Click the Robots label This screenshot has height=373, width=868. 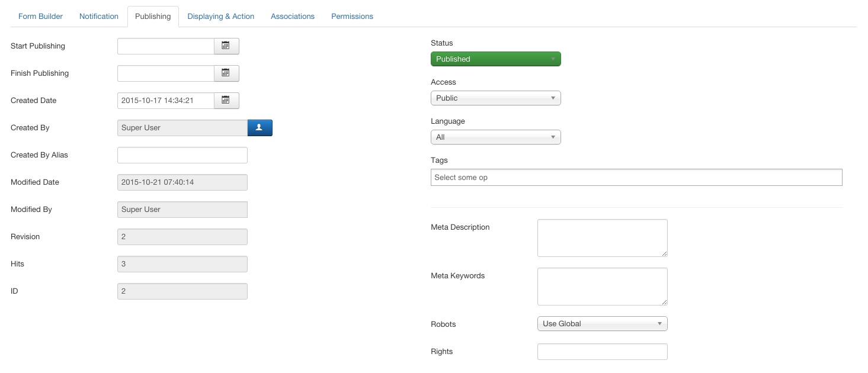coord(443,324)
